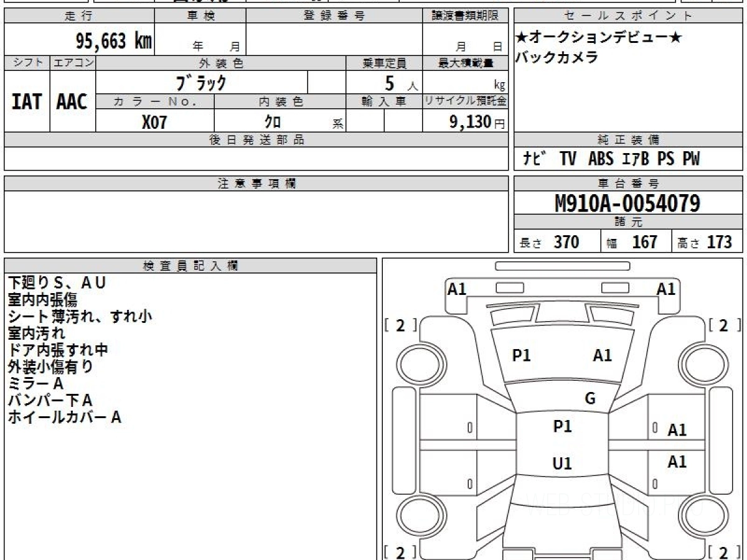The width and height of the screenshot is (747, 560).
Task: Click the 後日発送部品 header
Action: click(256, 140)
